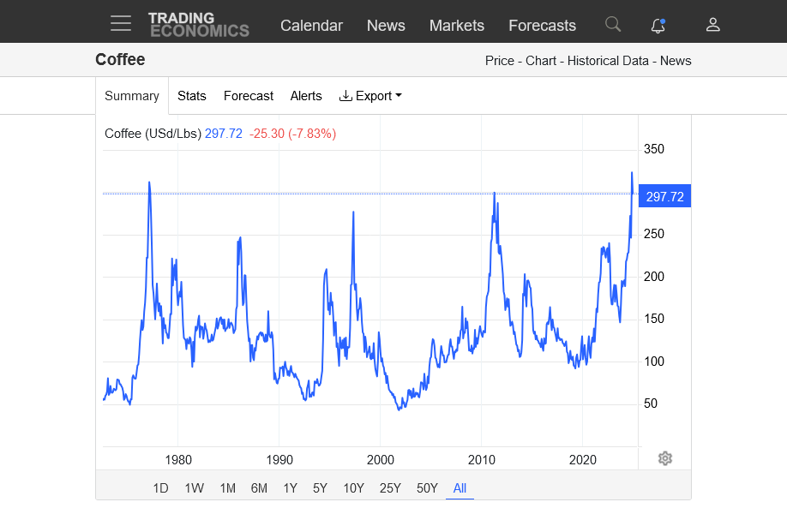The image size is (787, 532).
Task: Choose the 6M time range
Action: point(259,488)
